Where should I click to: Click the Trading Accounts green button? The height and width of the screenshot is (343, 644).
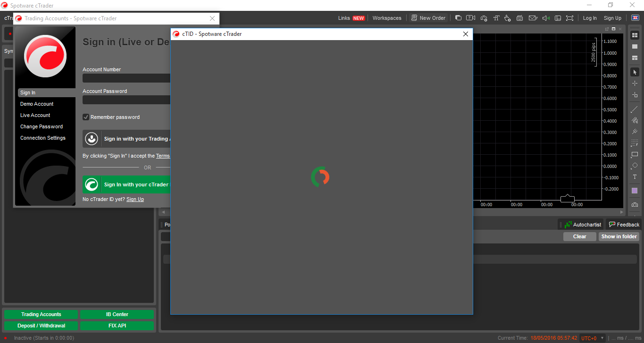click(41, 314)
